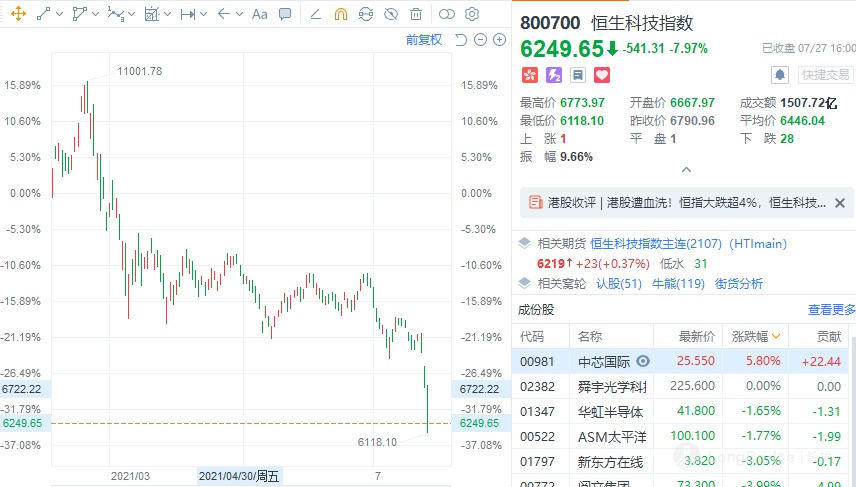This screenshot has height=487, width=856.
Task: Add a speech bubble comment annotation
Action: [x=285, y=14]
